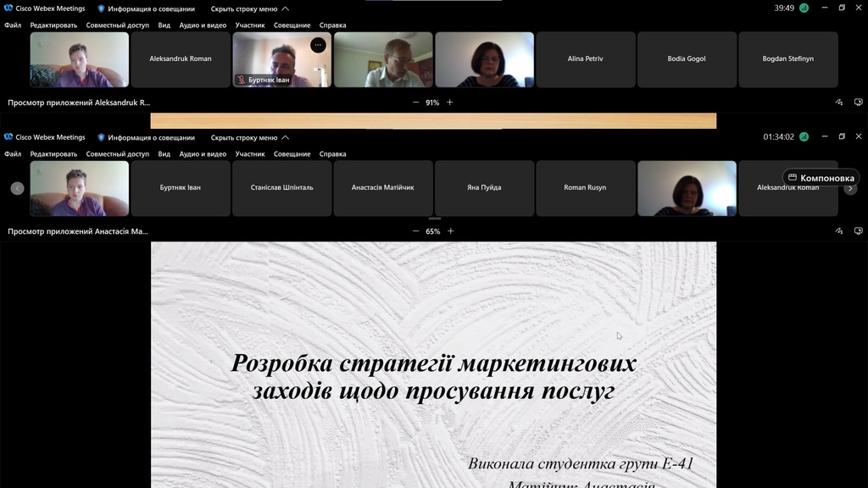The width and height of the screenshot is (868, 488).
Task: Open the Компоновка layout options
Action: click(x=821, y=178)
